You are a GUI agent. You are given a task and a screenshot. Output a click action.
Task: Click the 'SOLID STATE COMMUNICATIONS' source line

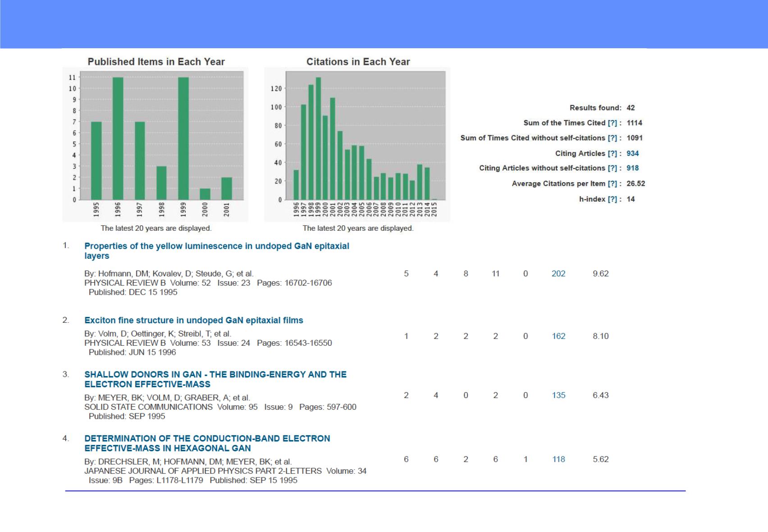coord(220,407)
